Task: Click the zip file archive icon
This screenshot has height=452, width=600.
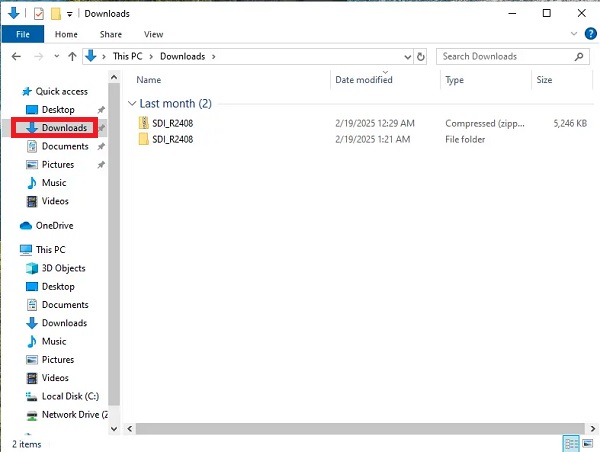Action: (x=143, y=123)
